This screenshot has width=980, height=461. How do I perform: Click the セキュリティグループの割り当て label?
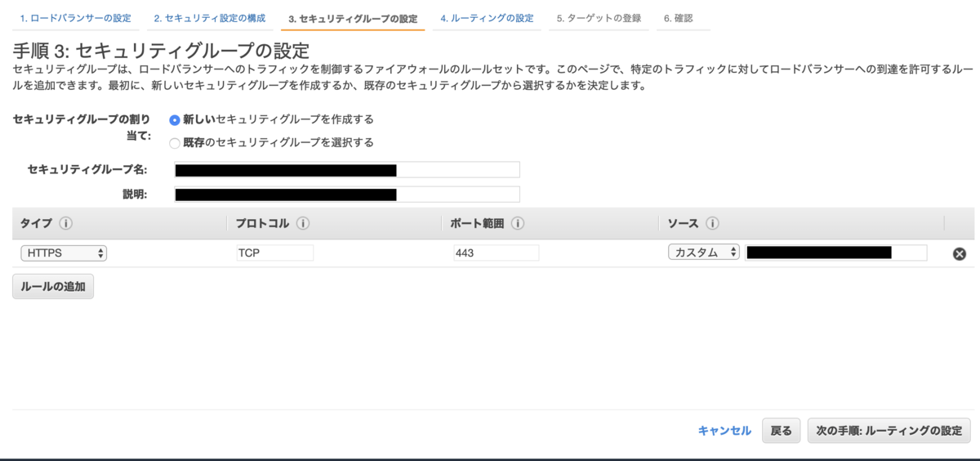point(81,128)
